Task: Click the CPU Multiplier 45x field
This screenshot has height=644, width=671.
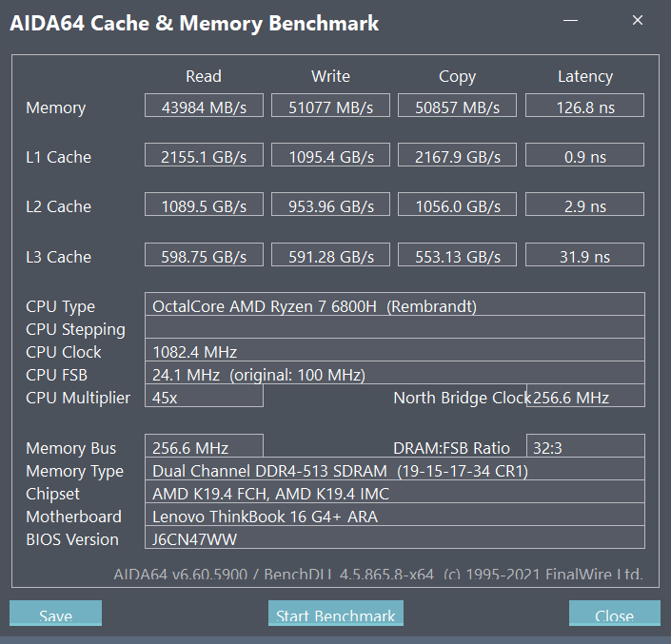Action: point(204,396)
